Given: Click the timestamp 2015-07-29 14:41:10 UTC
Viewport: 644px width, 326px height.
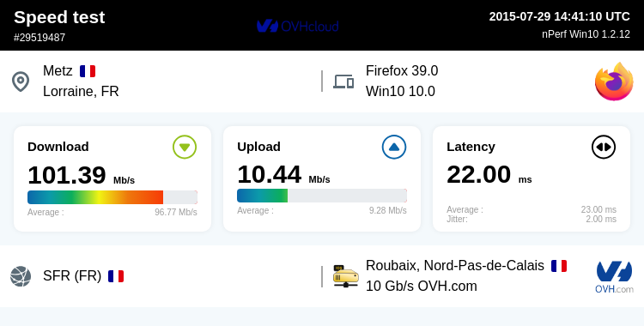Looking at the screenshot, I should pyautogui.click(x=559, y=16).
